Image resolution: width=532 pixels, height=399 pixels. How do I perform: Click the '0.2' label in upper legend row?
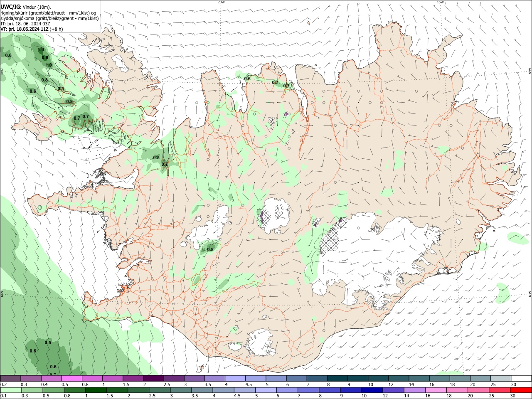tap(3, 384)
